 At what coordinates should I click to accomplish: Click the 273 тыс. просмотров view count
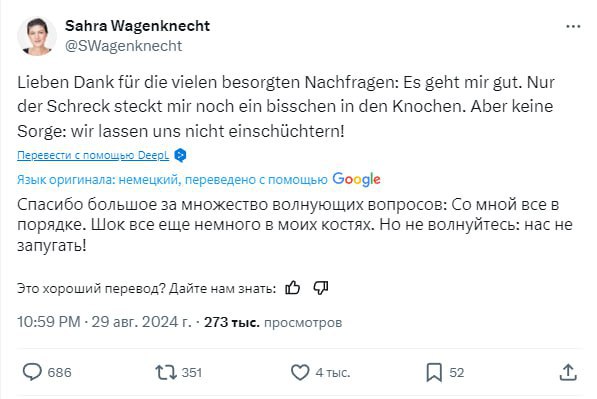[x=273, y=322]
